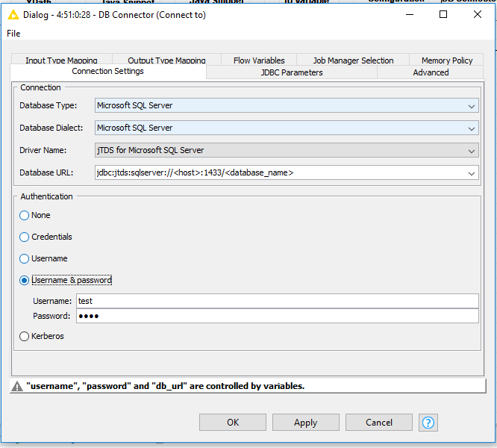The height and width of the screenshot is (448, 497).
Task: Select the Connection Settings tab
Action: [107, 72]
